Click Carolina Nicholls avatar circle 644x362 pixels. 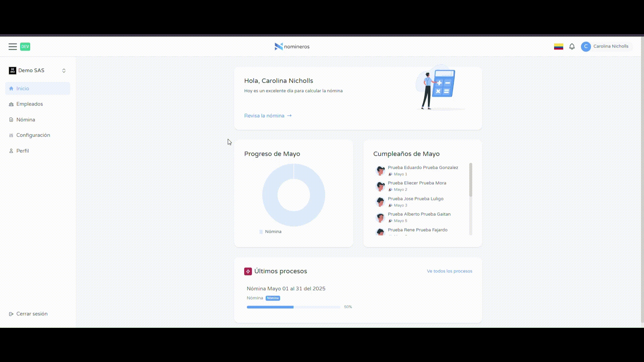586,47
